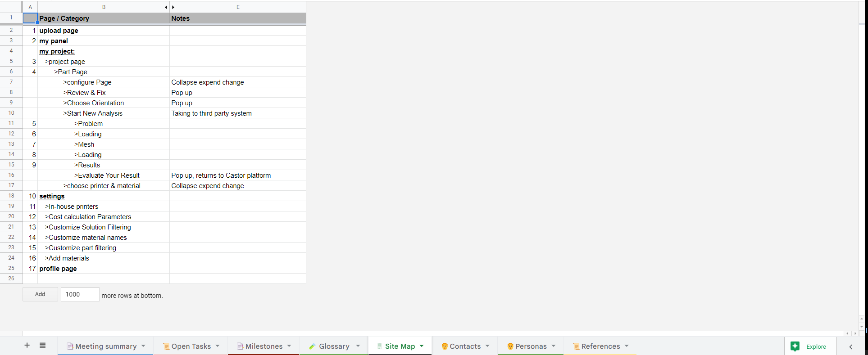Open the Personas tab dropdown arrow

[x=554, y=346]
